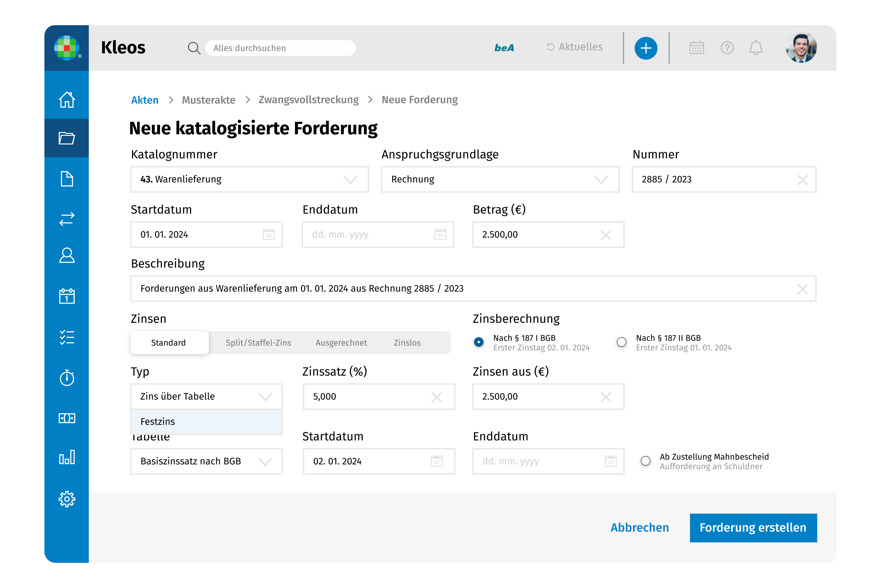Click the Akten breadcrumb link
The image size is (882, 588).
coord(145,100)
